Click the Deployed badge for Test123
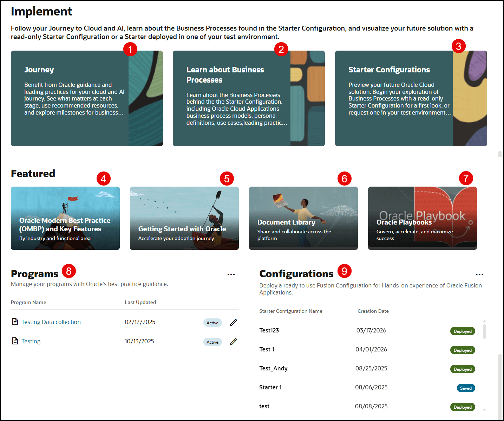The image size is (504, 421). 463,331
